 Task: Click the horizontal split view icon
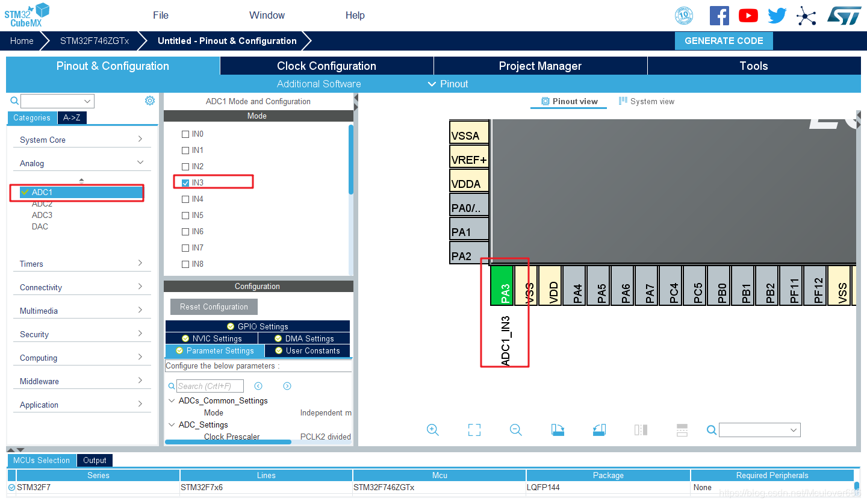click(682, 430)
